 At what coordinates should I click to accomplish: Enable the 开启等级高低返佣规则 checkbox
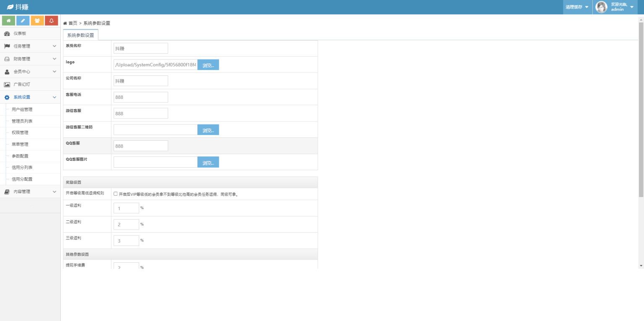click(x=116, y=194)
